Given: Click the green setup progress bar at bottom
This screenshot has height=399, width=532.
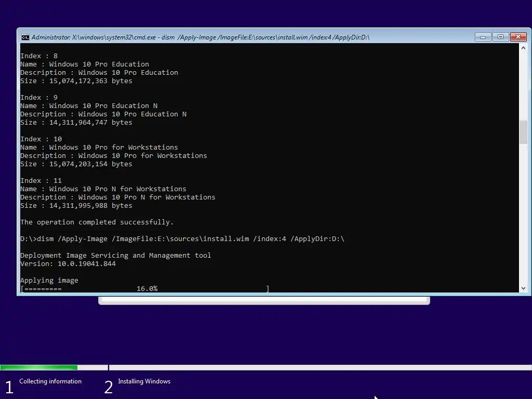Looking at the screenshot, I should pyautogui.click(x=38, y=367).
